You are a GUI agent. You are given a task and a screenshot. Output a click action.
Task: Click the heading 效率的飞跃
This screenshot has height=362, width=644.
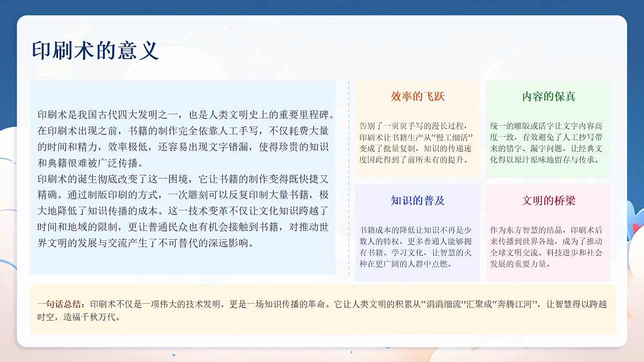(x=418, y=97)
